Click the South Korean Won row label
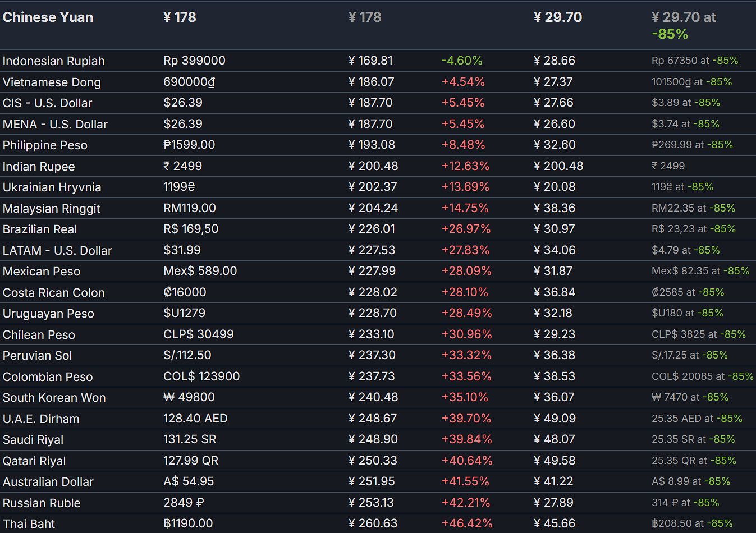 [x=54, y=398]
